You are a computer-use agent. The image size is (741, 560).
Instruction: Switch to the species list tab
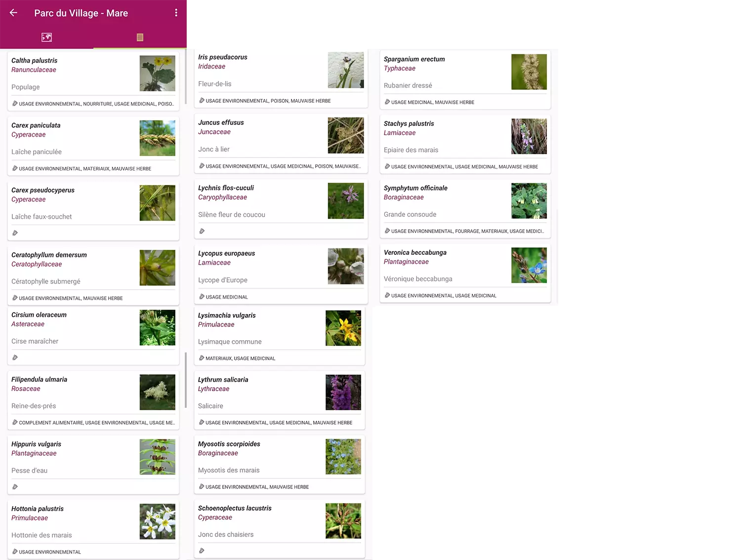click(140, 37)
